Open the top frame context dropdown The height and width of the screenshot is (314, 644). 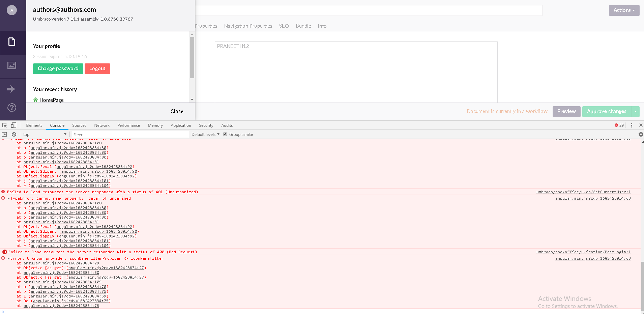[44, 134]
